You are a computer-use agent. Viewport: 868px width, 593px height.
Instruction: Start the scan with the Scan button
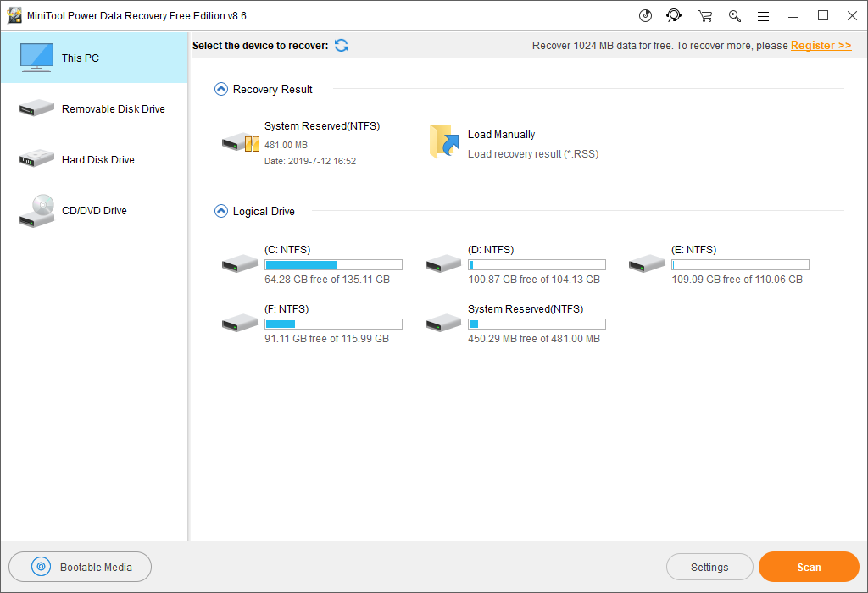coord(809,567)
